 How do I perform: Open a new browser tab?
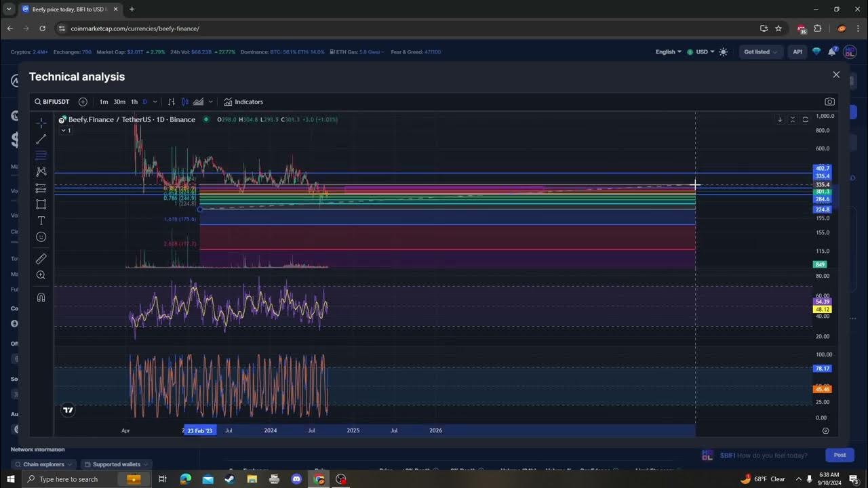[x=132, y=9]
